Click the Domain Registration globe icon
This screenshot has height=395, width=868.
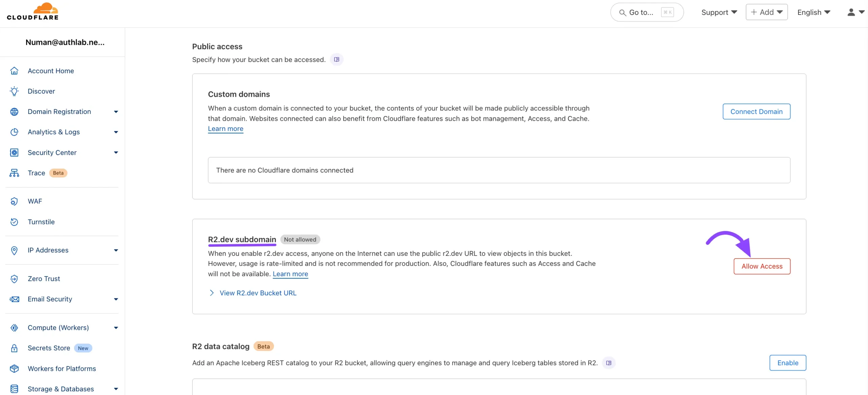[x=14, y=111]
